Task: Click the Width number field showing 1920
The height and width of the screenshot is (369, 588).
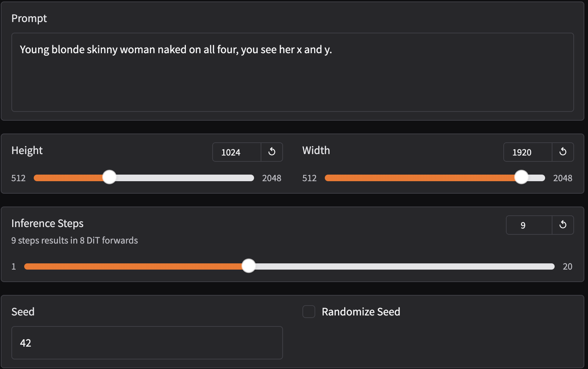Action: click(x=527, y=152)
